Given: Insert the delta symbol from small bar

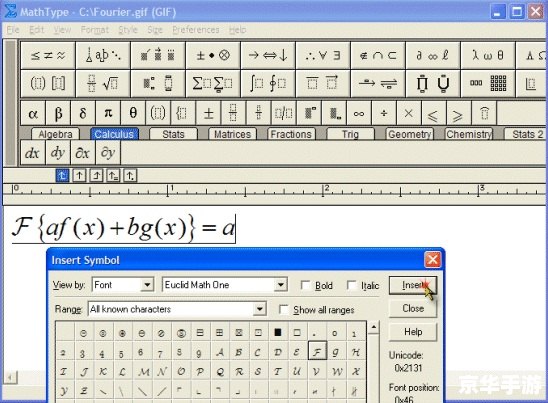Looking at the screenshot, I should click(83, 113).
